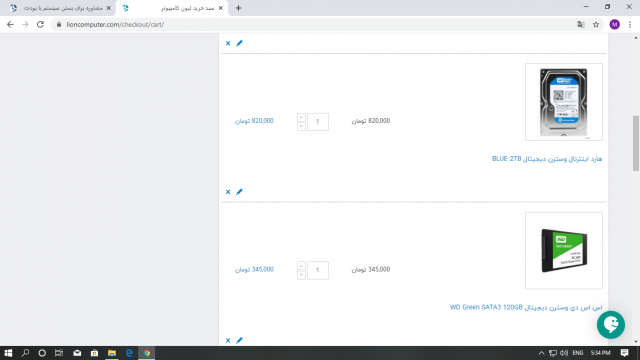The width and height of the screenshot is (640, 360).
Task: Open Microsoft Store from taskbar
Action: [94, 353]
